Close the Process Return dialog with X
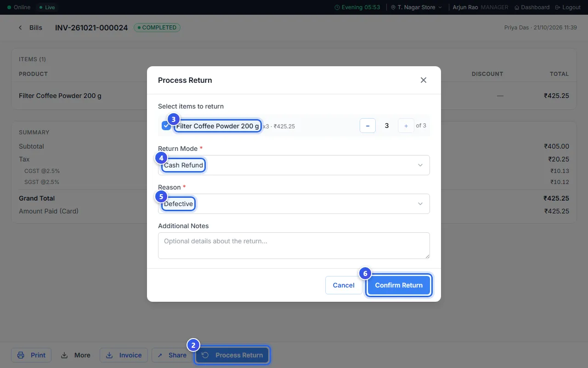Screen dimensions: 588x368 [x=424, y=80]
